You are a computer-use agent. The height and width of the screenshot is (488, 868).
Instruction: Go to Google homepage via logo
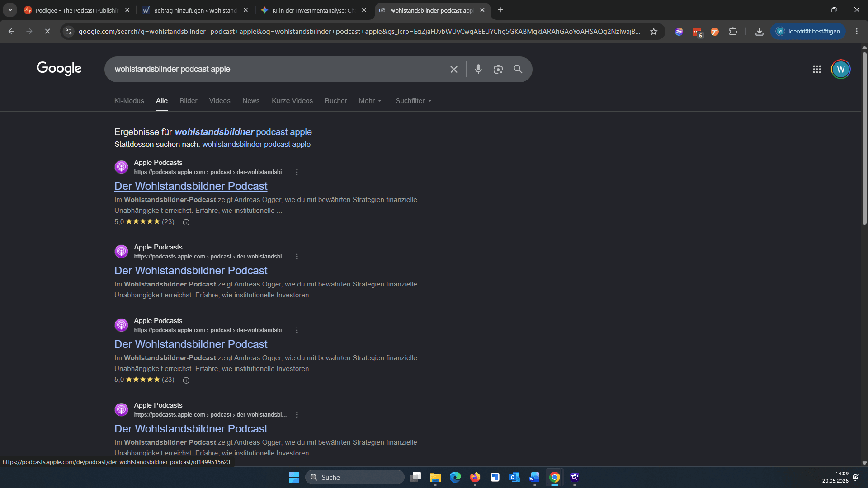click(59, 69)
